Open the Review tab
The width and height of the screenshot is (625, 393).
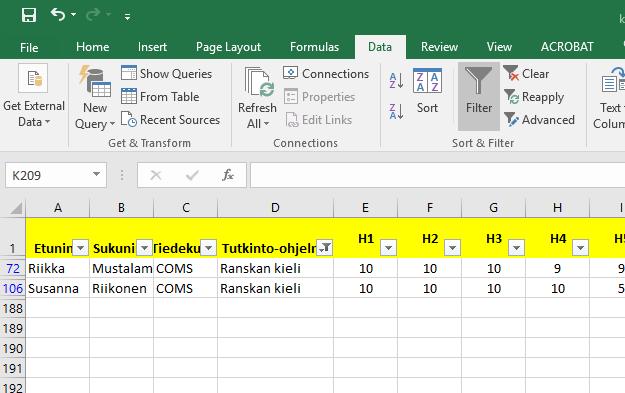(439, 47)
